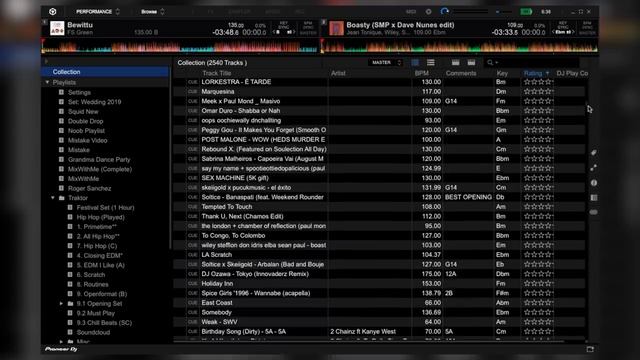The image size is (640, 360).
Task: Open the Noob Playlist
Action: pyautogui.click(x=86, y=131)
